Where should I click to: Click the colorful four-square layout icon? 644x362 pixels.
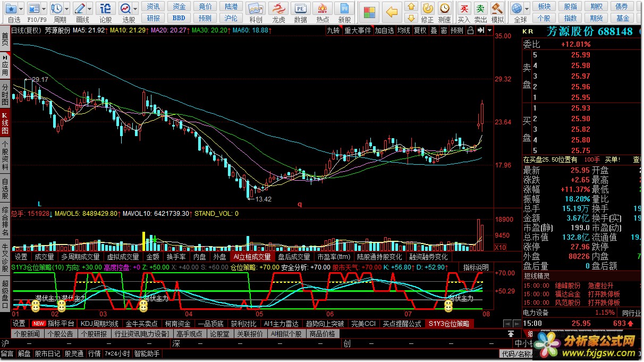coord(369,12)
